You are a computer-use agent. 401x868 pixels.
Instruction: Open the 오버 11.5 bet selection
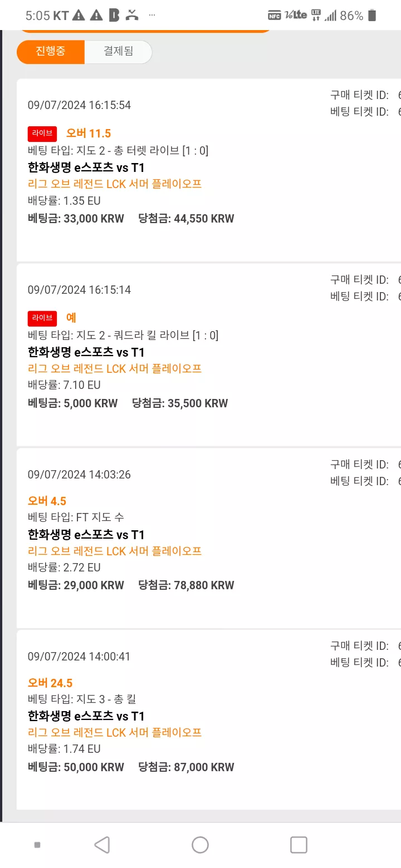(89, 133)
